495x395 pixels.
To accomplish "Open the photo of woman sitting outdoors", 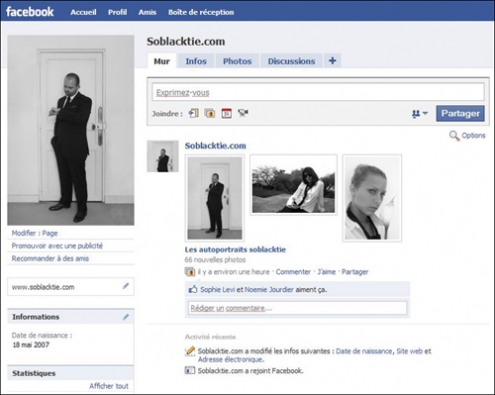I will coord(293,185).
